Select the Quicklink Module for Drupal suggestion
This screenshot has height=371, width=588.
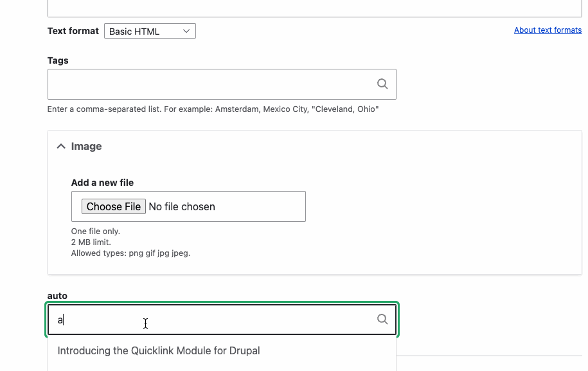click(x=158, y=350)
